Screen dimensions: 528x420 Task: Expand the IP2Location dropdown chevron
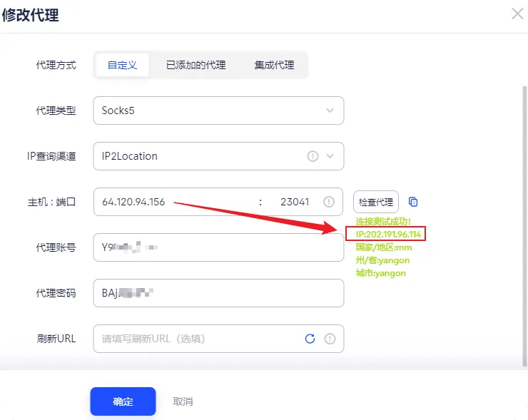tap(330, 156)
